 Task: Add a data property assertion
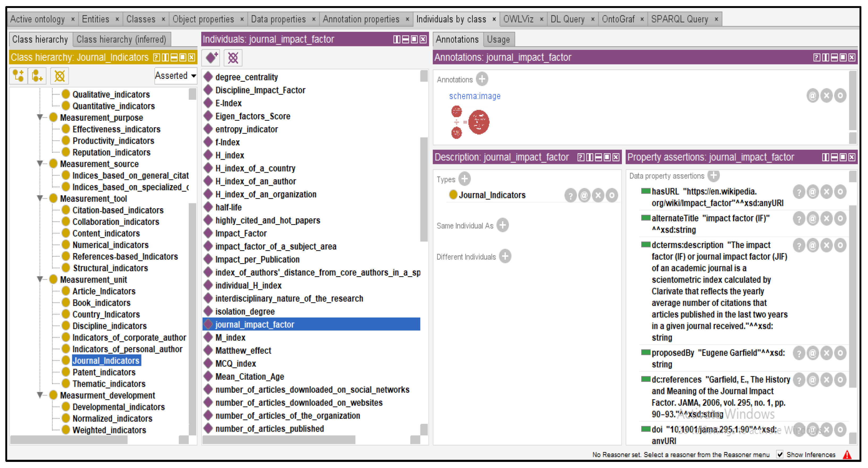713,175
